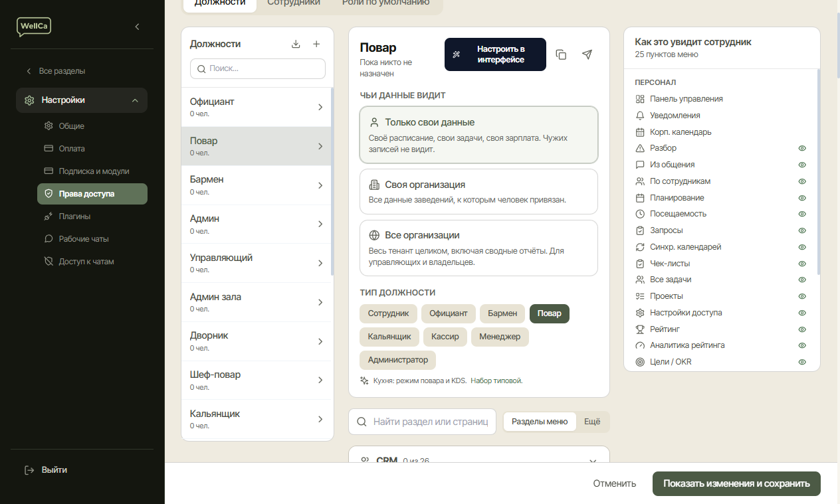The image size is (840, 504).
Task: Click the Цели / OKR target icon
Action: [x=640, y=363]
